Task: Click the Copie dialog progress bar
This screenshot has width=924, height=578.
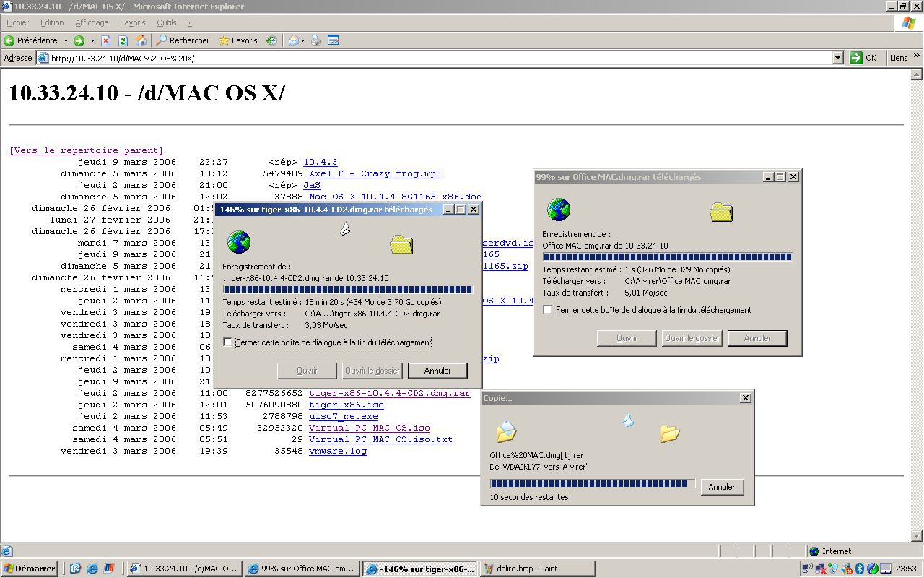Action: (x=593, y=483)
